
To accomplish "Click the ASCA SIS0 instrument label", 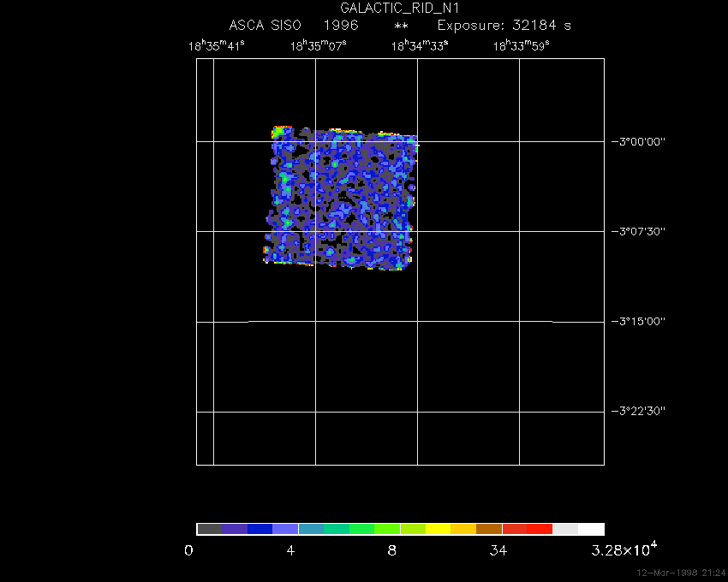I will [x=266, y=25].
